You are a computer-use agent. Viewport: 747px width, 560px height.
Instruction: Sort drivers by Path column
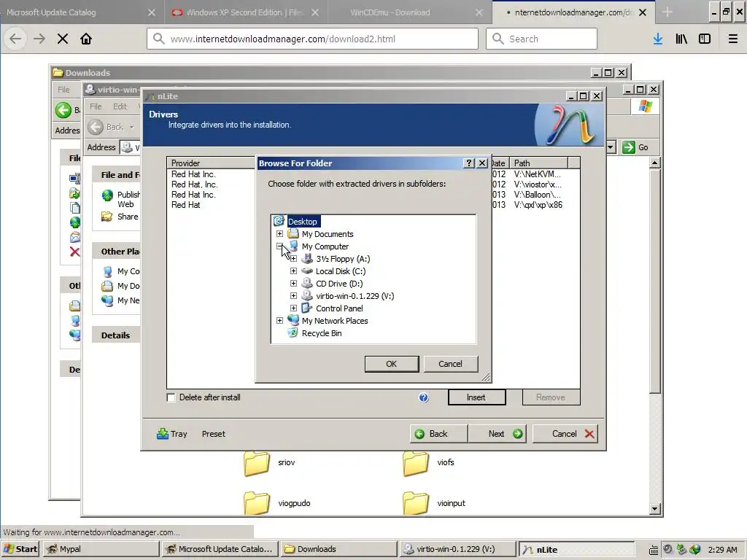click(x=538, y=163)
